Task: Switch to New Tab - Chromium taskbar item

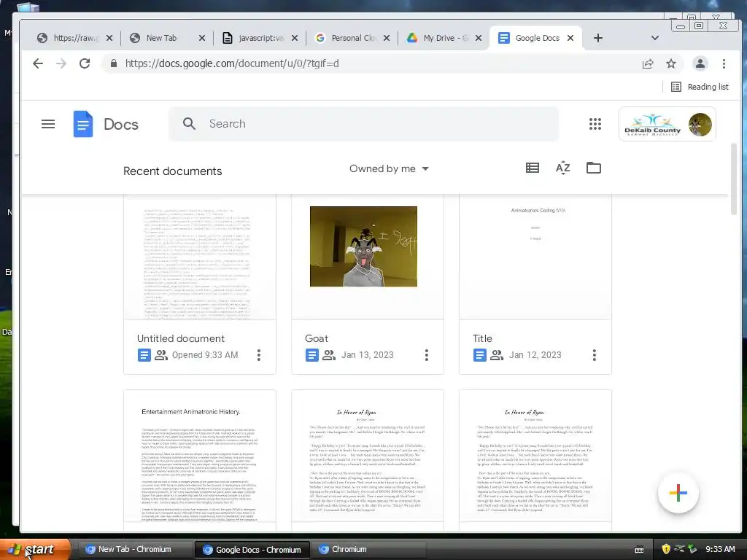Action: pos(135,550)
